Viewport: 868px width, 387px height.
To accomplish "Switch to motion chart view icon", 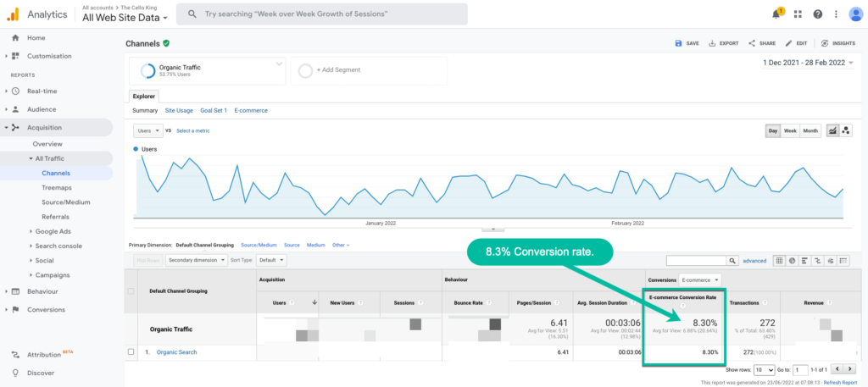I will coord(846,130).
